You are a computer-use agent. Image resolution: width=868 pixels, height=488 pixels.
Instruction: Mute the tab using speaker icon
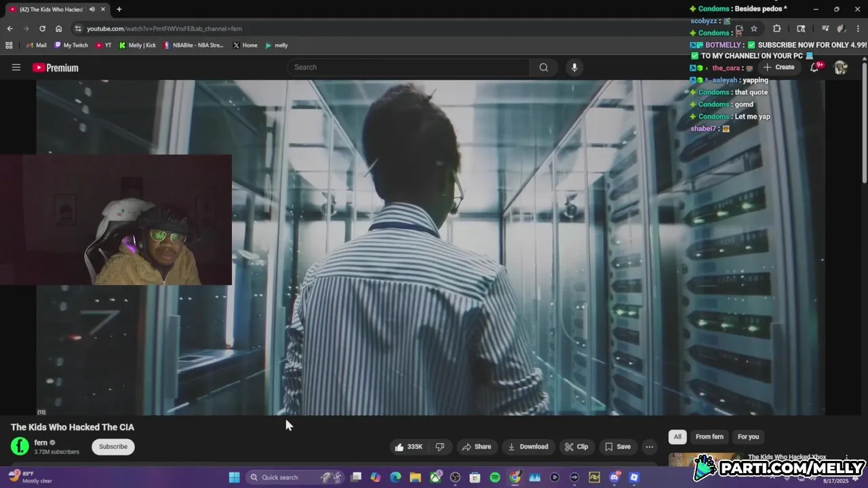pos(92,9)
